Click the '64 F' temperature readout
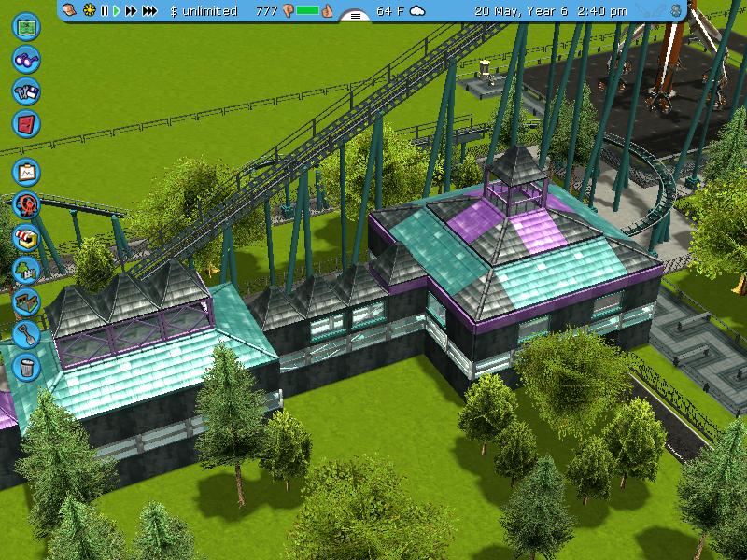Screen dimensions: 747x560 pyautogui.click(x=389, y=11)
